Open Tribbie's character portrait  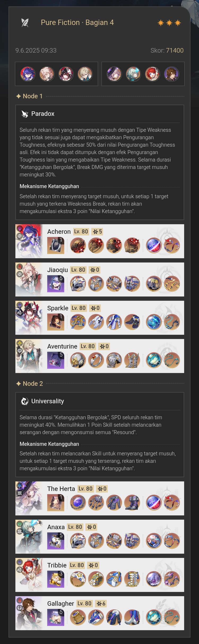(x=29, y=575)
